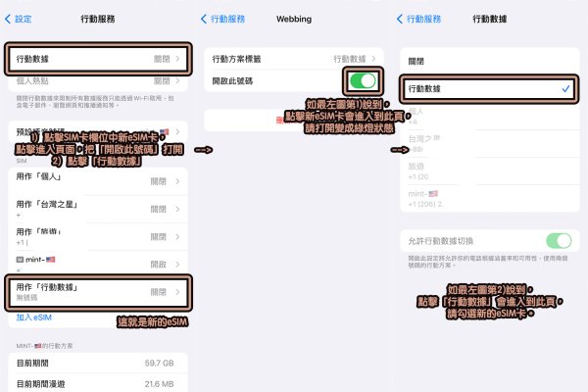This screenshot has width=588, height=392.
Task: Open the 用作「旅遊」SIM row
Action: [x=98, y=233]
